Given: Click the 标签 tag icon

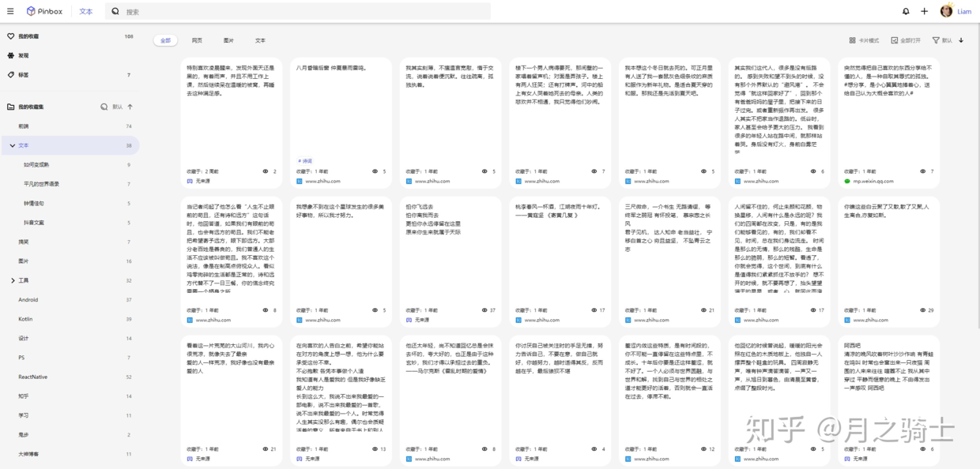Looking at the screenshot, I should [x=10, y=75].
